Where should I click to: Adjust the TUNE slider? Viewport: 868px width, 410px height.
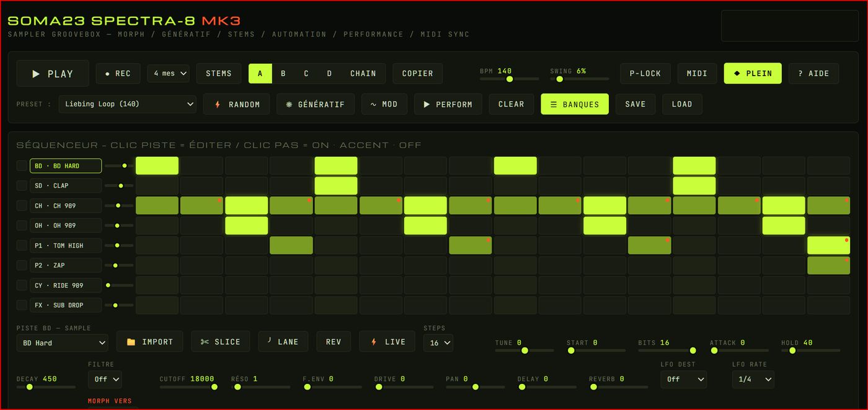525,351
